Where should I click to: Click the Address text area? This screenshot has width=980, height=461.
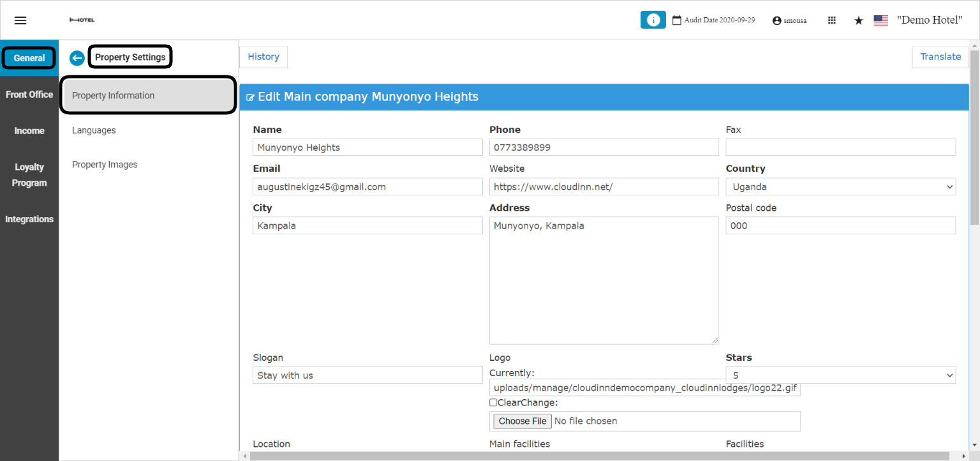[604, 281]
